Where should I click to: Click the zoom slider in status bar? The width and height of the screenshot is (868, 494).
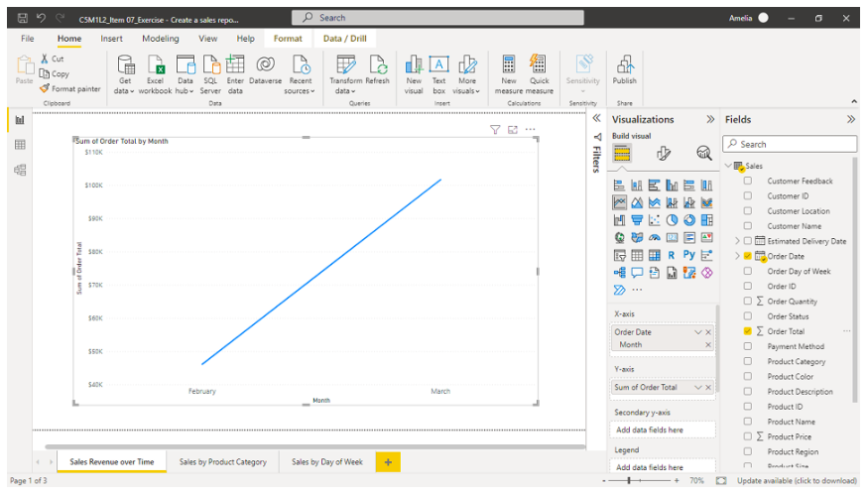tap(631, 480)
